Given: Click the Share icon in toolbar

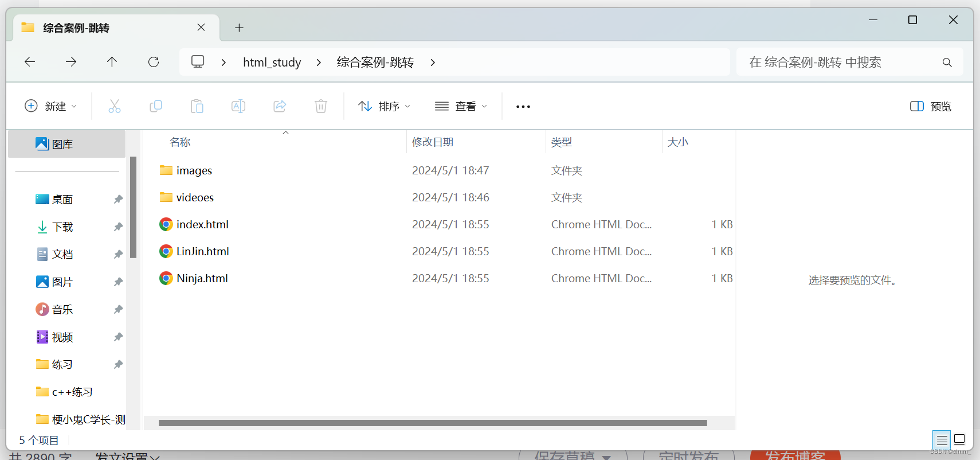Looking at the screenshot, I should click(x=280, y=106).
